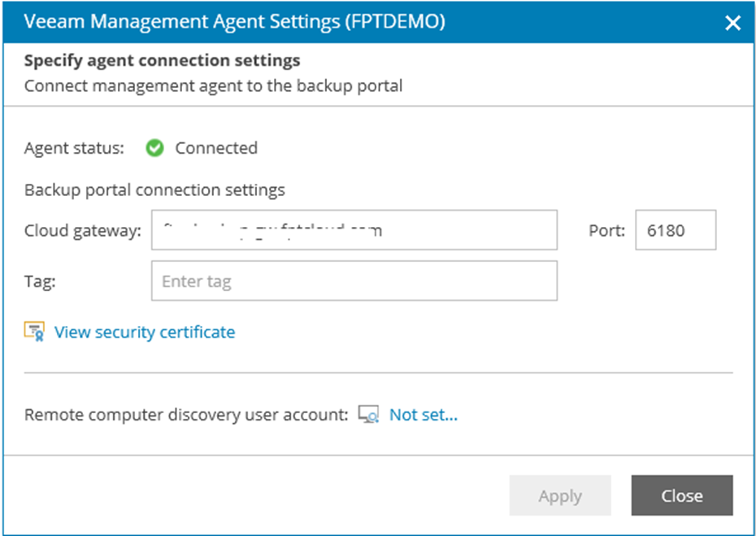Open the View security certificate link
Screen dimensions: 756x536
click(x=144, y=332)
